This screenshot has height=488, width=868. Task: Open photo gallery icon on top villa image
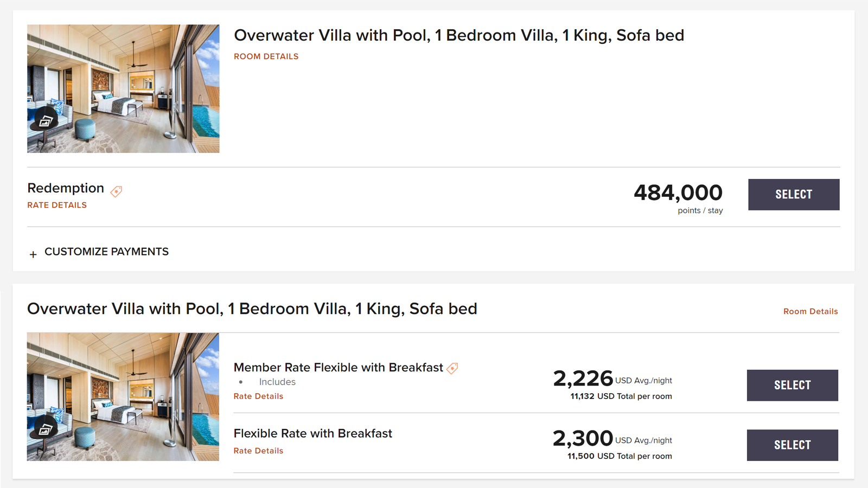click(x=46, y=121)
